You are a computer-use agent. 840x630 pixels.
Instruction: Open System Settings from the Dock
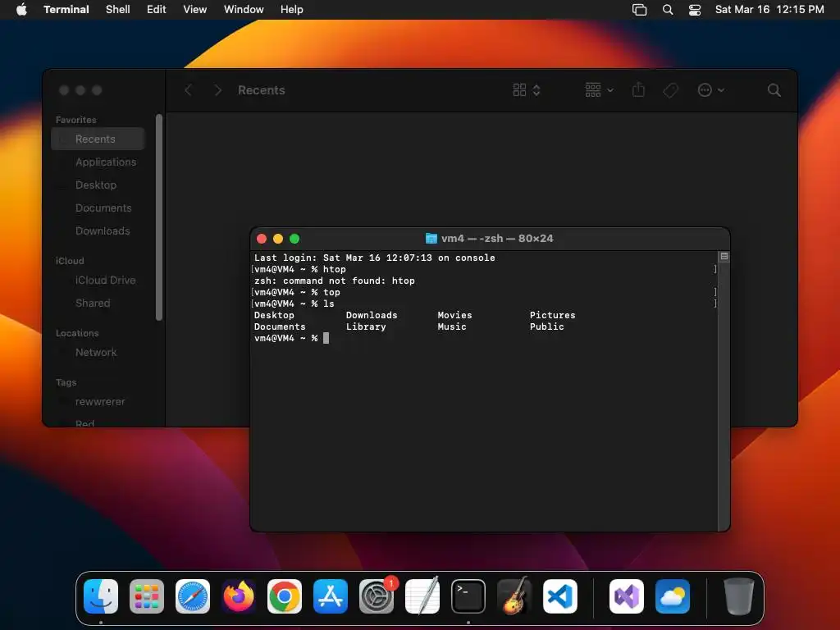(x=376, y=596)
